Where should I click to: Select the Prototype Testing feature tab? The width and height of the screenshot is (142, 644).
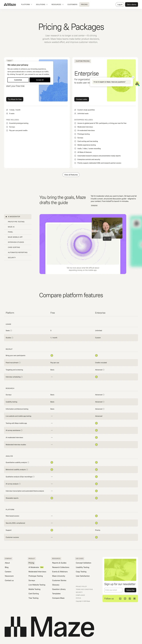coord(16,222)
